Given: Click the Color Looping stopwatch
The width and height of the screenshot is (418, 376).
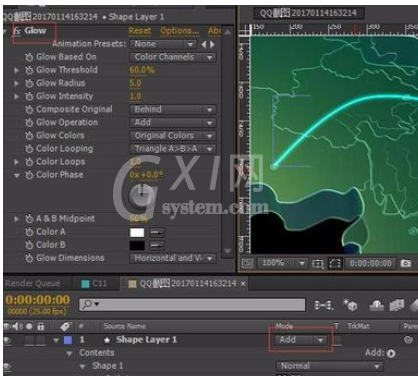Looking at the screenshot, I should click(29, 149).
